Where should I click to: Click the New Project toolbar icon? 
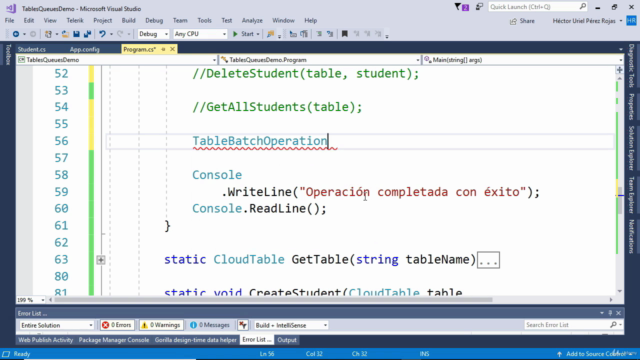[x=48, y=34]
